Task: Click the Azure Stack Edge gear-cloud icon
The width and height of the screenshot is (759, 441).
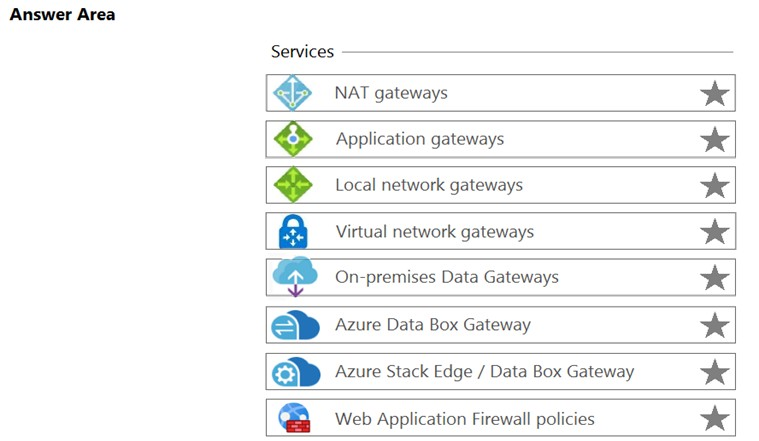Action: click(x=294, y=372)
